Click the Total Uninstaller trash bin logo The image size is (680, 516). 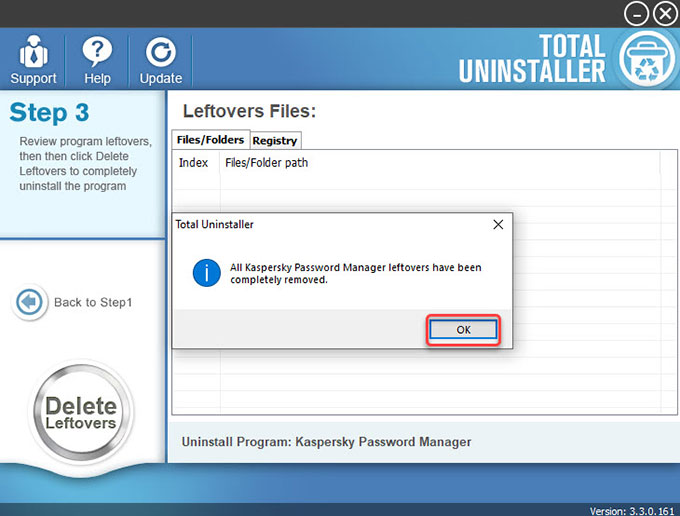coord(647,59)
